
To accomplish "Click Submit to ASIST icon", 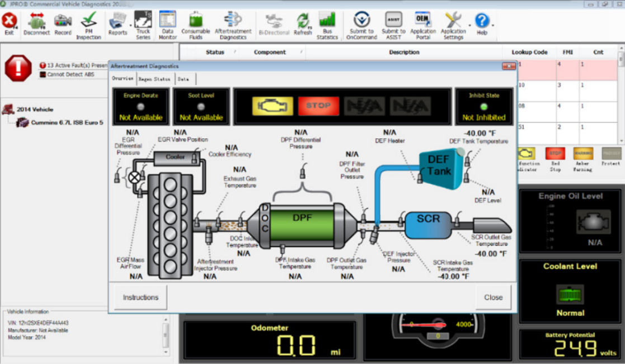I will (393, 26).
